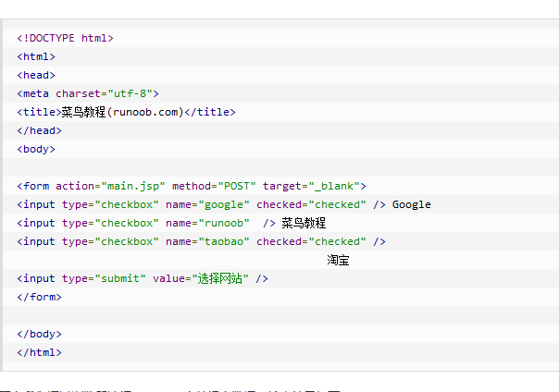This screenshot has width=559, height=392.
Task: Click the closing </body> tag line
Action: pos(39,334)
